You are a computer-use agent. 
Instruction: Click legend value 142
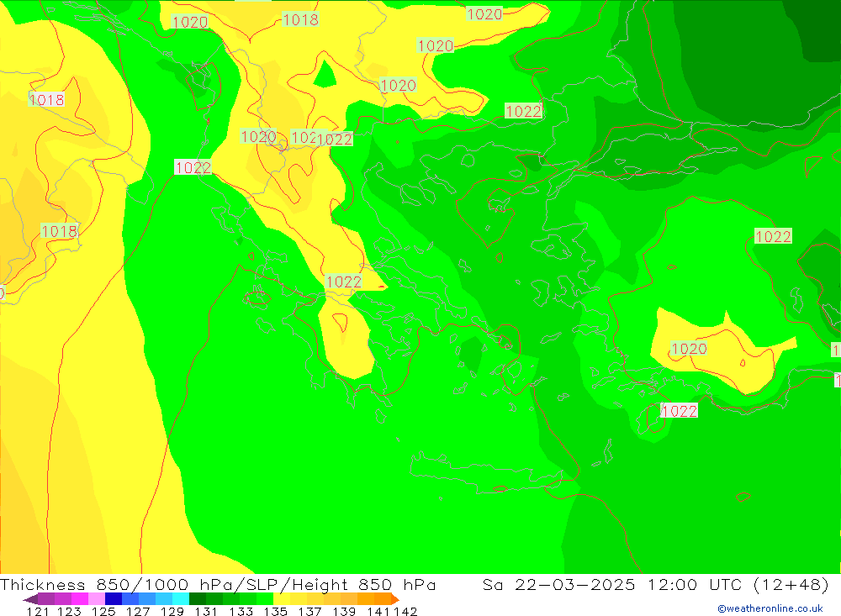point(405,611)
